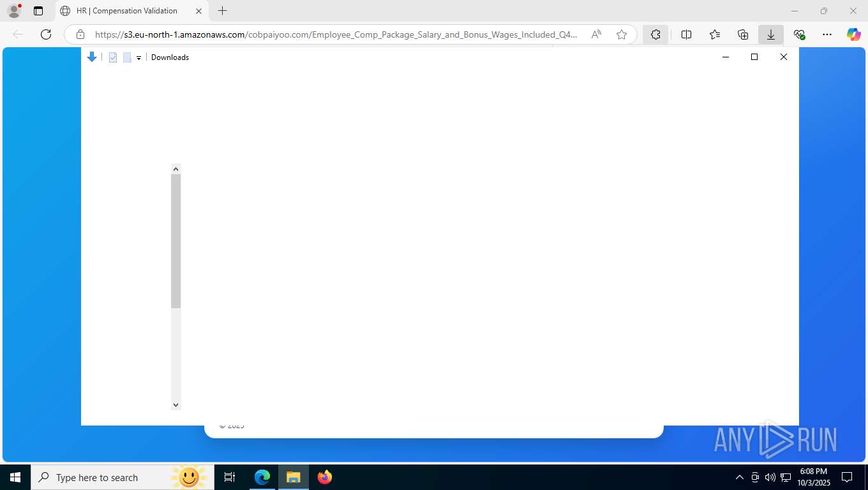Open the volume speaker tray icon

(770, 477)
